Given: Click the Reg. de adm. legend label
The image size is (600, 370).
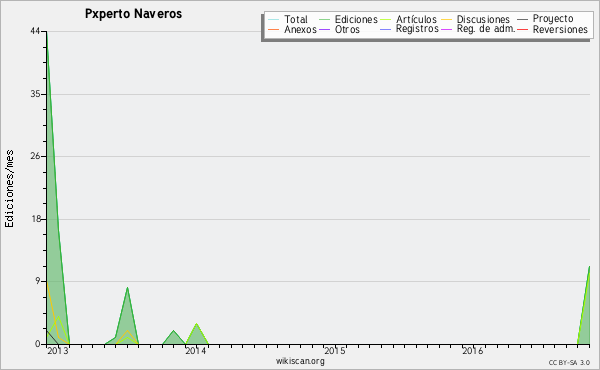Looking at the screenshot, I should pyautogui.click(x=486, y=29).
